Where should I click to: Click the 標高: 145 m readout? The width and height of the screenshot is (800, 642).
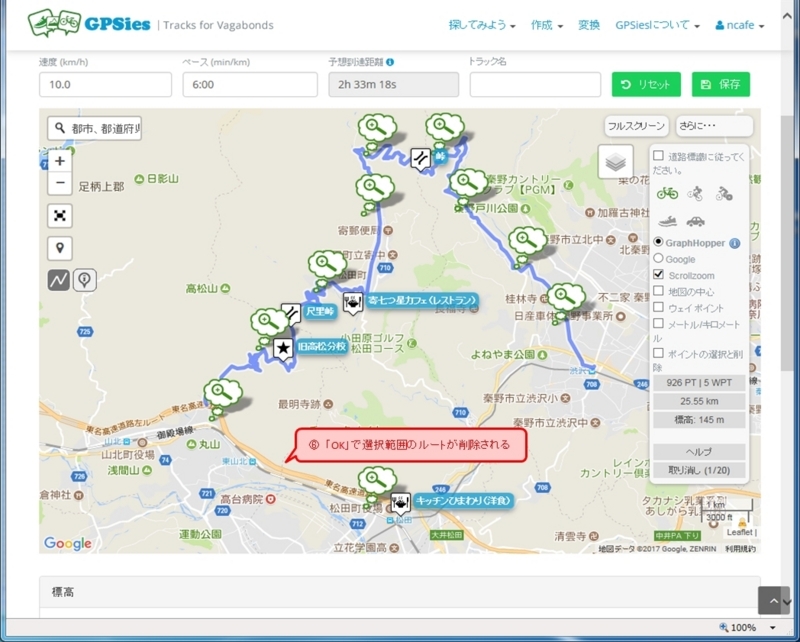click(699, 419)
